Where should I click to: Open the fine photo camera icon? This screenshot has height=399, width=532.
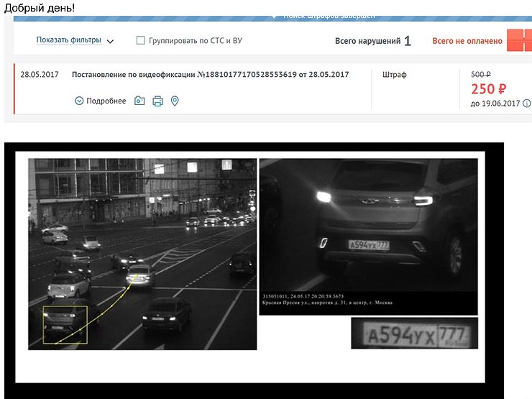(x=139, y=101)
